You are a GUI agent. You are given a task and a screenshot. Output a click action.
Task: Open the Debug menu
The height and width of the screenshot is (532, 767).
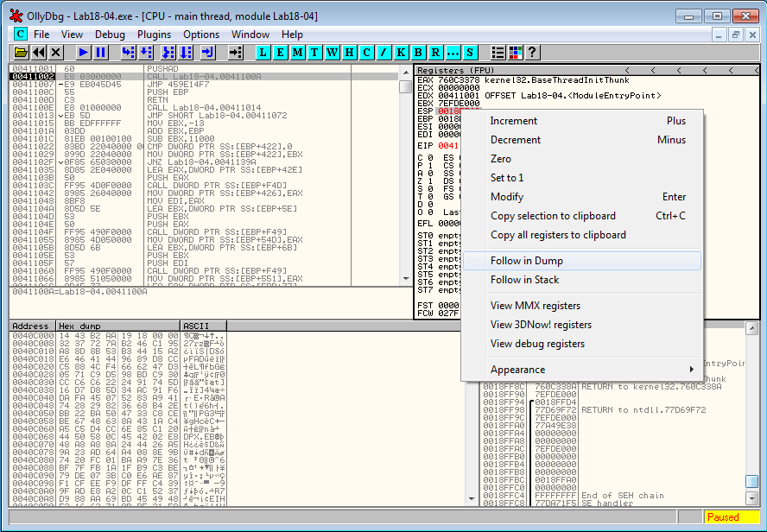pos(110,35)
